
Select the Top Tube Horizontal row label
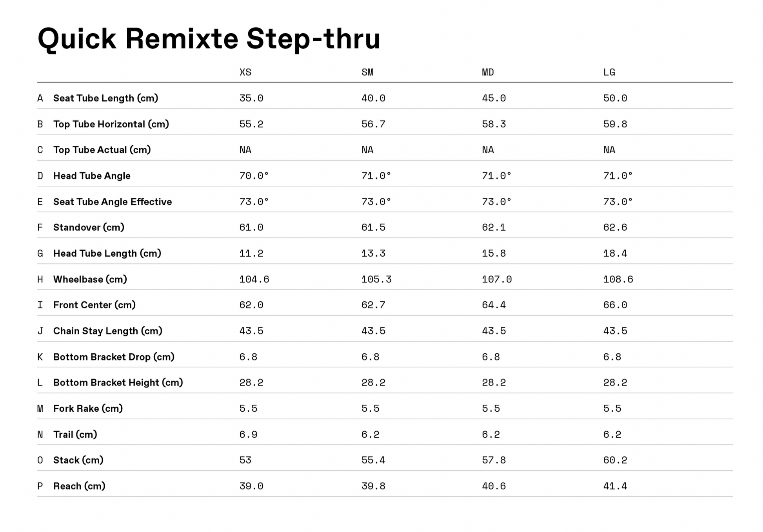[x=111, y=124]
